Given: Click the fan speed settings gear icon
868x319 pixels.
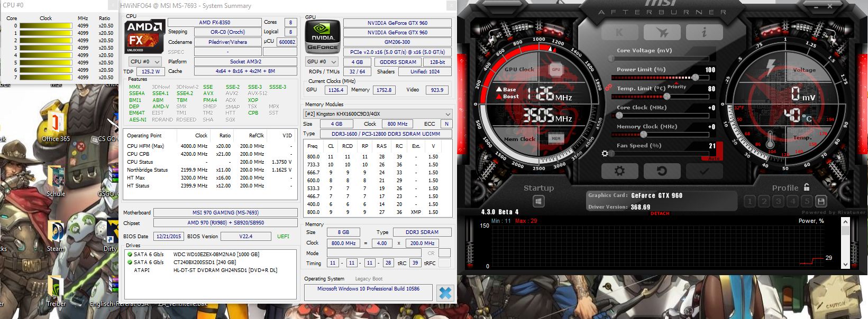Looking at the screenshot, I should pyautogui.click(x=605, y=154).
